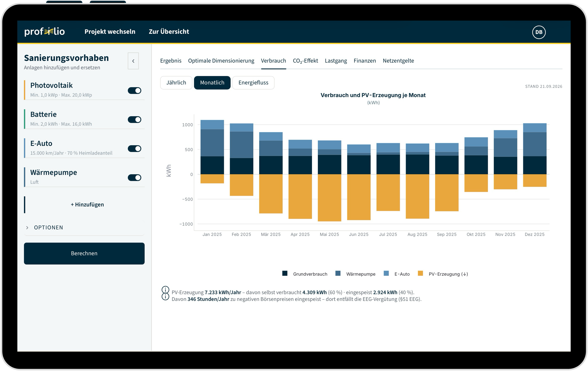Open the CO₂-Effekt tab
Image resolution: width=588 pixels, height=371 pixels.
pos(305,61)
